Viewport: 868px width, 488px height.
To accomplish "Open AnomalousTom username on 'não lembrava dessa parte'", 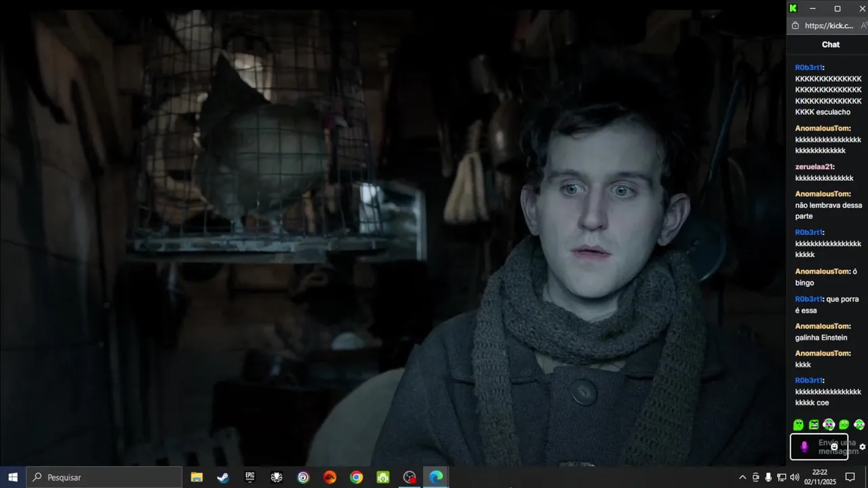I will pyautogui.click(x=822, y=194).
